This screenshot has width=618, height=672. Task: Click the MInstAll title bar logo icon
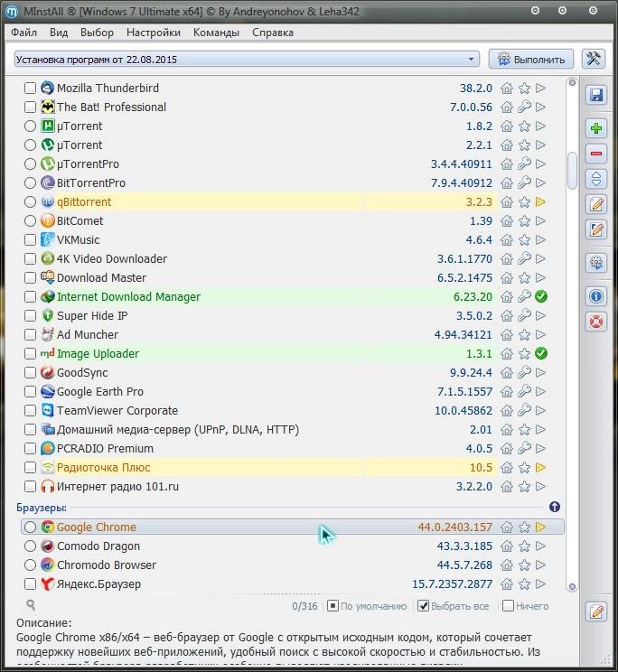coord(12,12)
